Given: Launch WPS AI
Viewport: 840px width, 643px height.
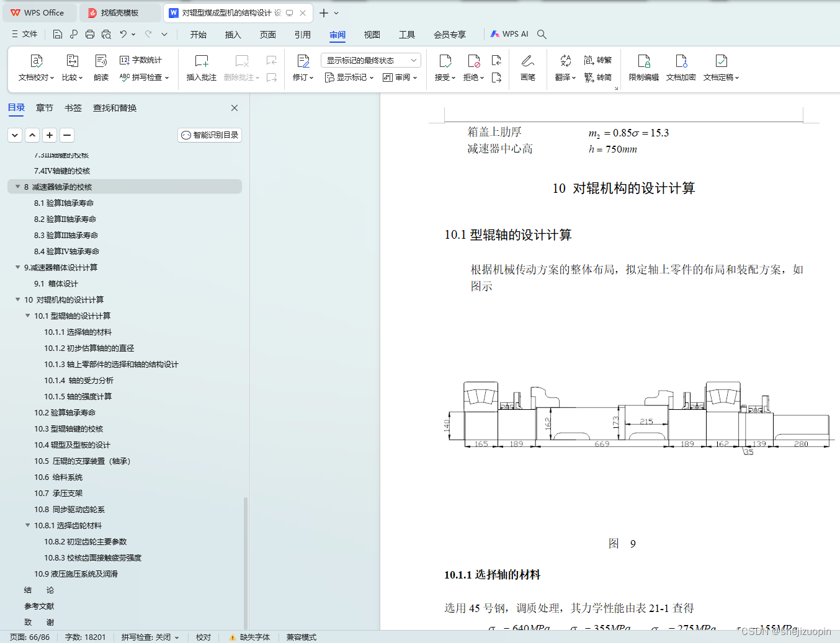Looking at the screenshot, I should [509, 34].
